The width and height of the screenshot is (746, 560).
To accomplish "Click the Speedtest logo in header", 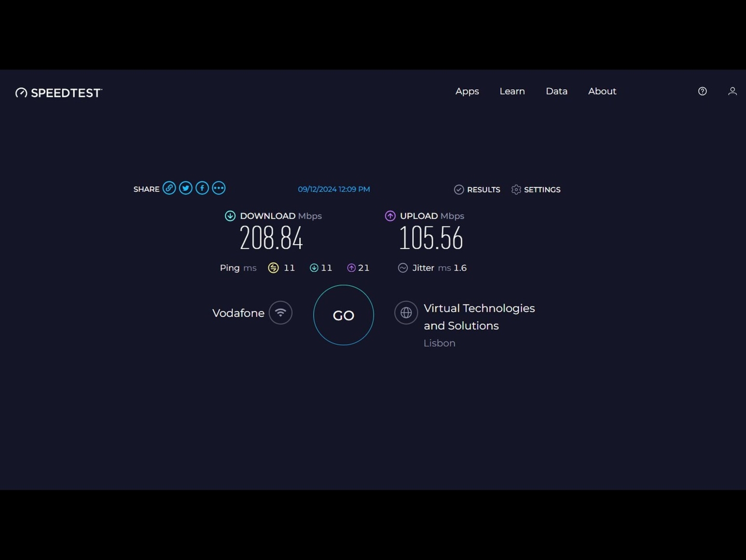I will (x=59, y=93).
